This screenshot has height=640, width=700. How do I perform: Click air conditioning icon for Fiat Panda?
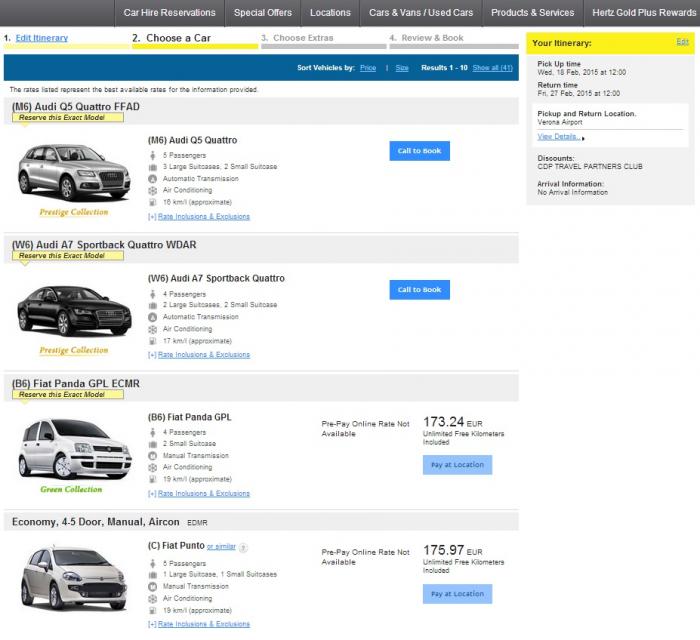[153, 467]
